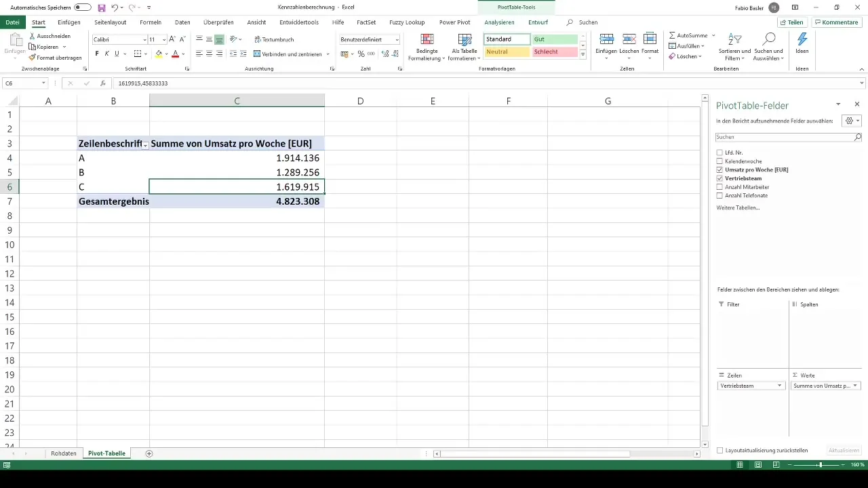
Task: Click the fill color bucket icon
Action: pos(159,54)
